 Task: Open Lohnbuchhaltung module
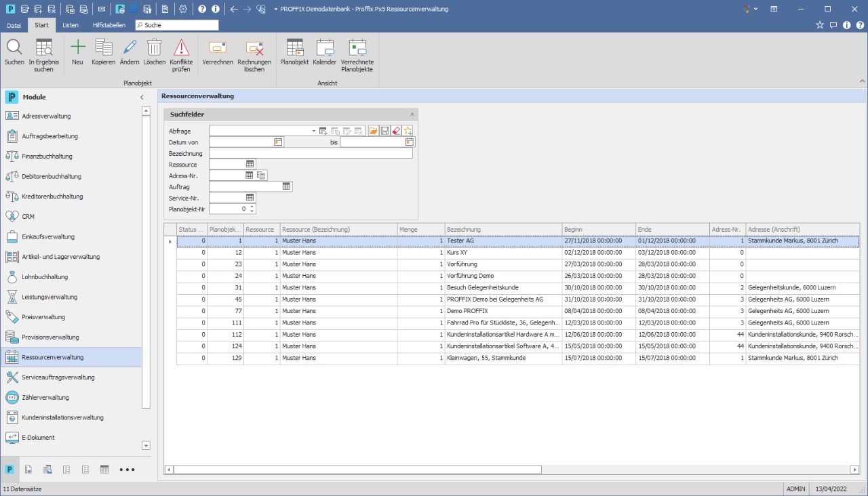71,276
